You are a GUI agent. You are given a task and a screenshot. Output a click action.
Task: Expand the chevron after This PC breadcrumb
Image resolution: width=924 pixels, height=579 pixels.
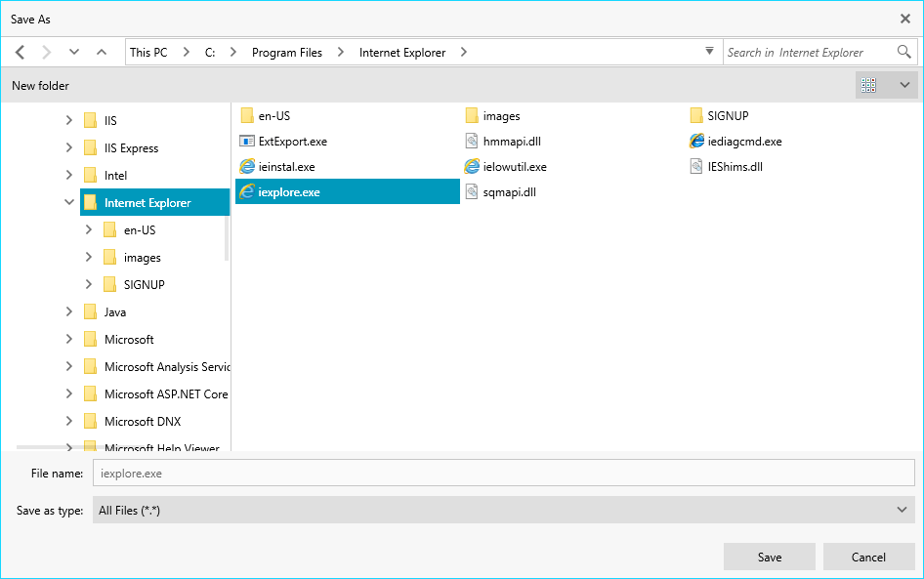(187, 52)
